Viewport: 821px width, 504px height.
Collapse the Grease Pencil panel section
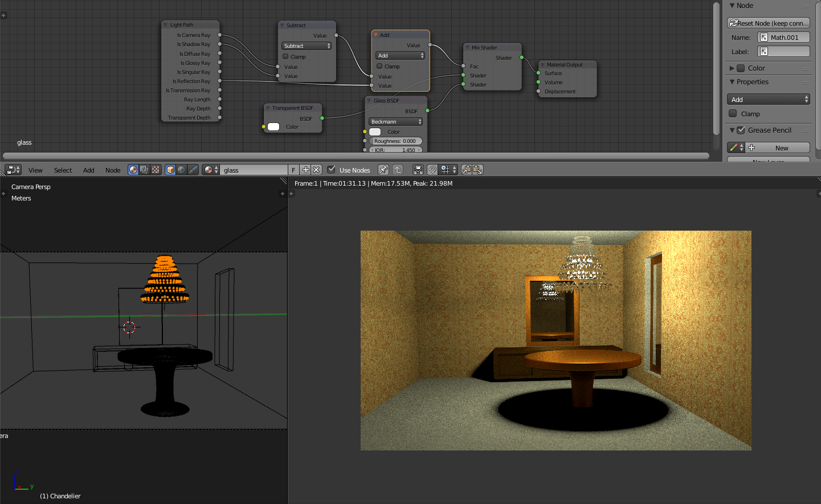click(x=732, y=130)
